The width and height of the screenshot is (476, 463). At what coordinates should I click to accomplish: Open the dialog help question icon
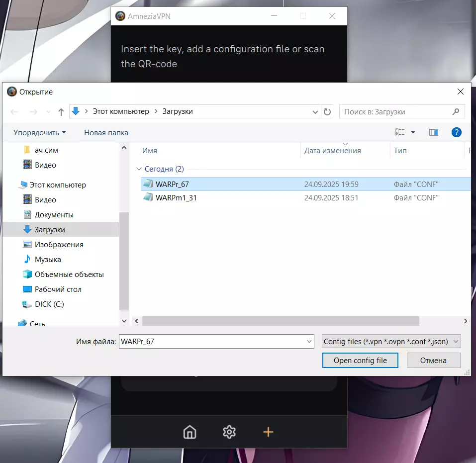(456, 132)
